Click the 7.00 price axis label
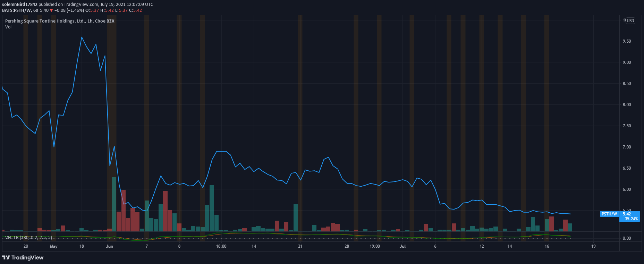Screen dimensions: 644x264 coord(627,147)
